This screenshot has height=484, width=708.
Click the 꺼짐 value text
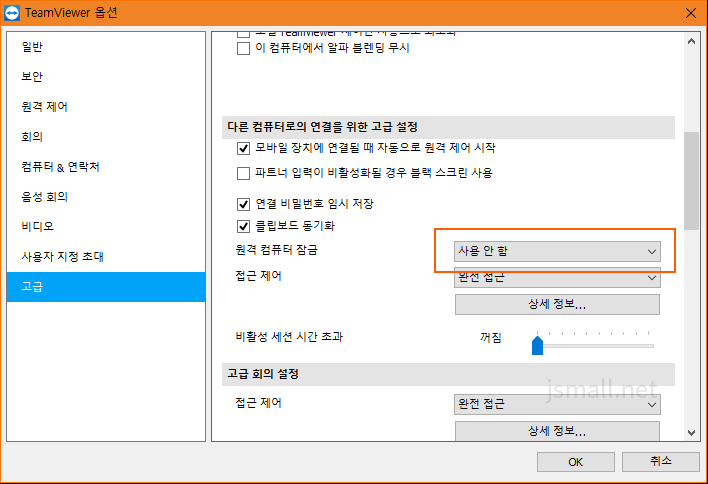point(490,338)
